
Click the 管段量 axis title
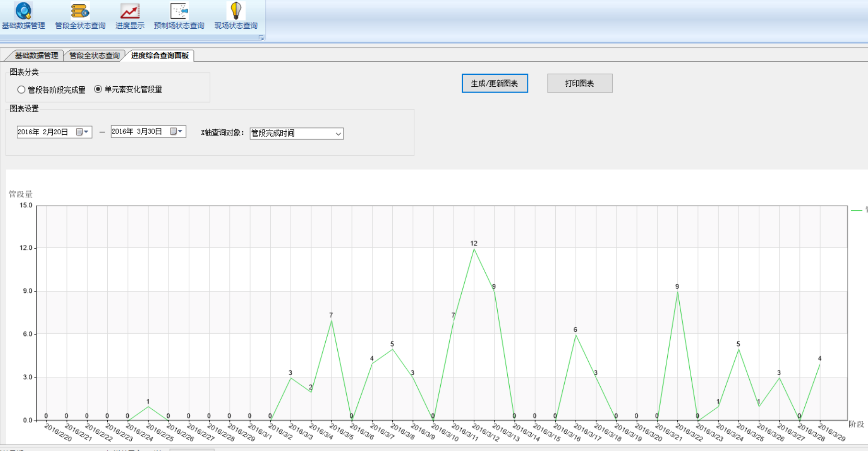click(21, 194)
